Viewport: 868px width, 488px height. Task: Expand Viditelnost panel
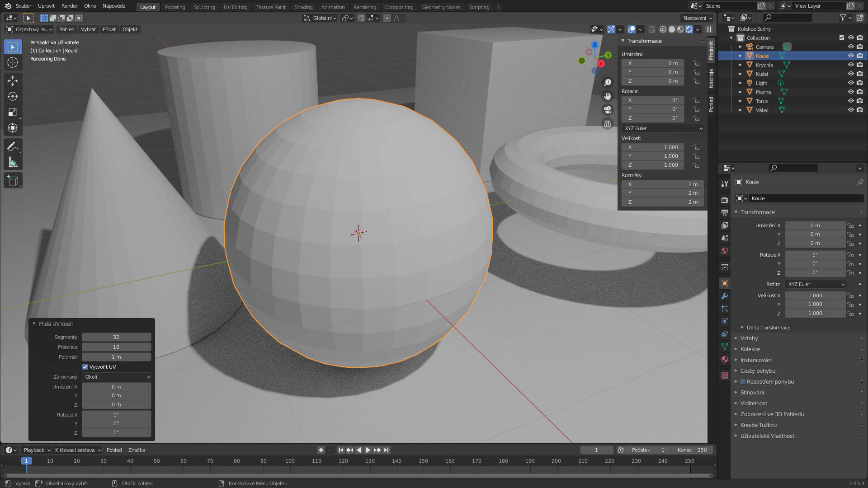click(x=754, y=404)
